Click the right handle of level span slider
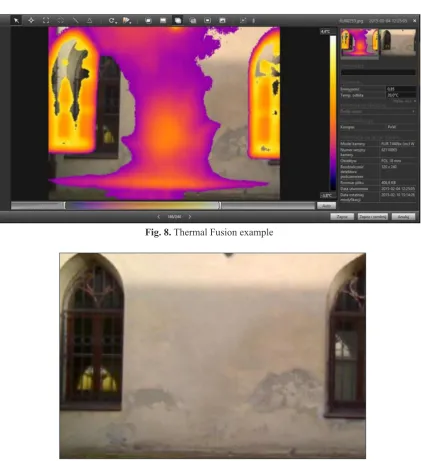This screenshot has height=461, width=421. coord(220,206)
